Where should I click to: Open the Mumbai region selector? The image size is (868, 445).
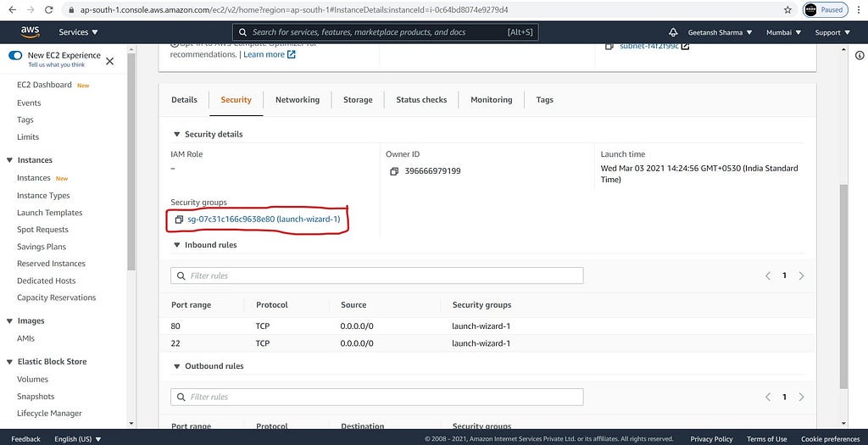click(x=783, y=32)
